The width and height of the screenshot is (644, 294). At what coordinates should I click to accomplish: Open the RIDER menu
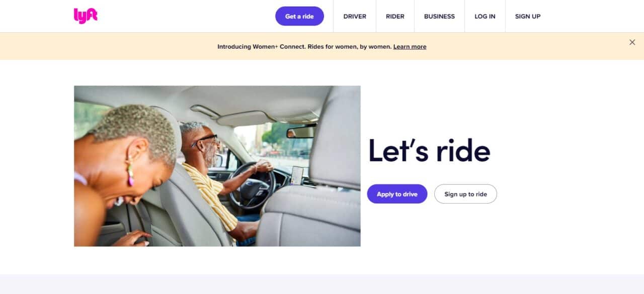[395, 16]
